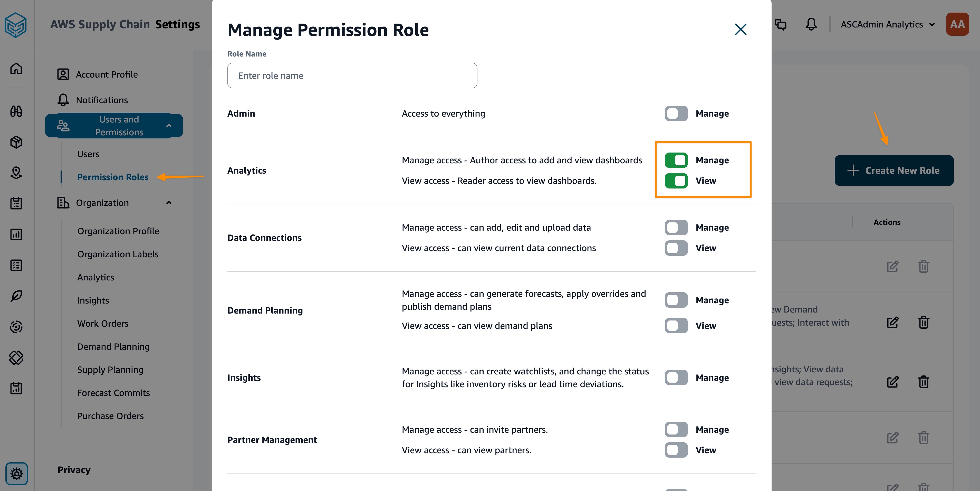Collapse Organization section chevron
Screen dimensions: 980x491
(169, 203)
